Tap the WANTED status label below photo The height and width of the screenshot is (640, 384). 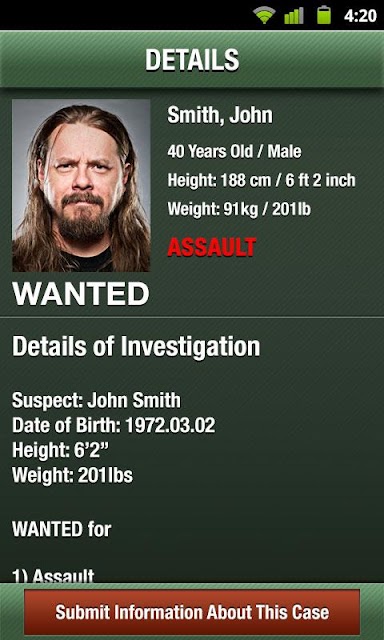point(81,294)
